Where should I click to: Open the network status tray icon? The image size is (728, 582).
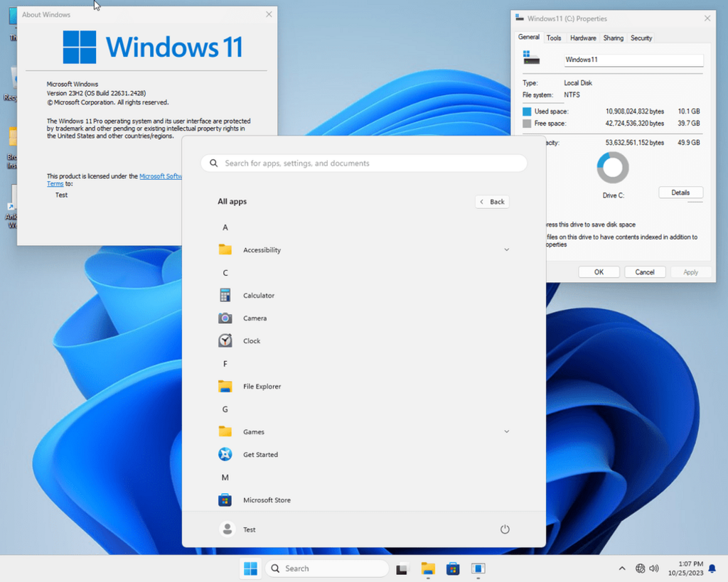(x=641, y=568)
